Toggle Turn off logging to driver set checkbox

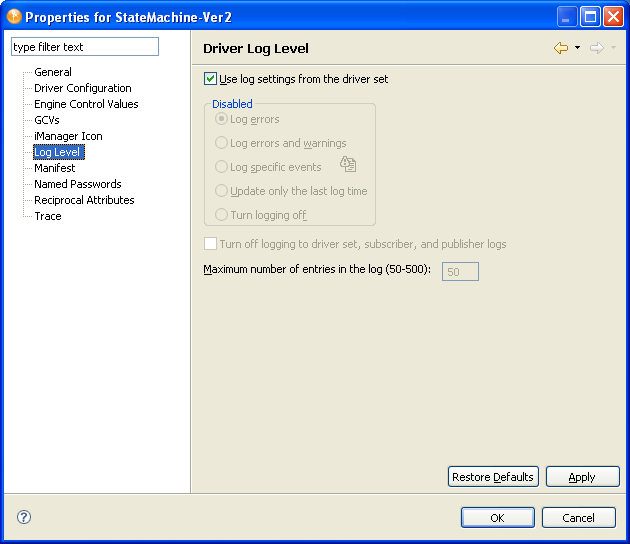(210, 243)
